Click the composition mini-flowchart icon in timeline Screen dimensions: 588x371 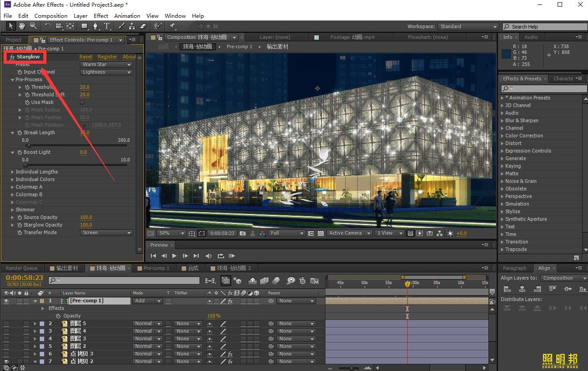(210, 280)
